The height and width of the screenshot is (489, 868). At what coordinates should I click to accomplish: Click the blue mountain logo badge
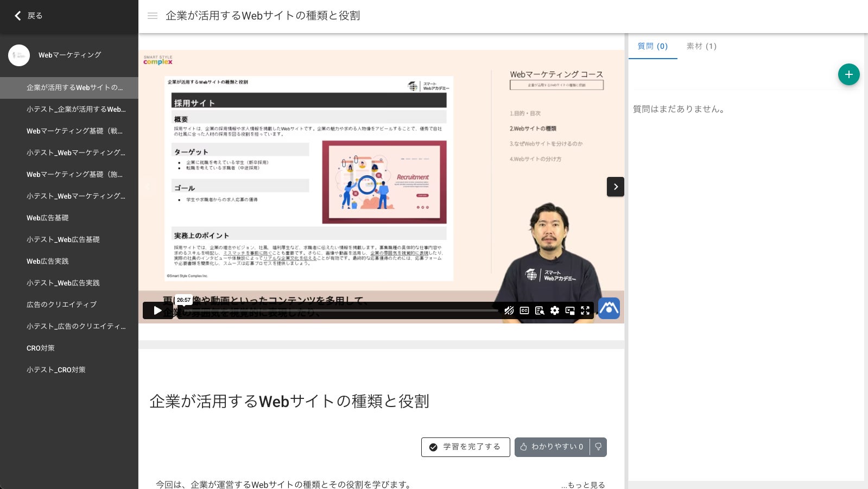(x=609, y=308)
